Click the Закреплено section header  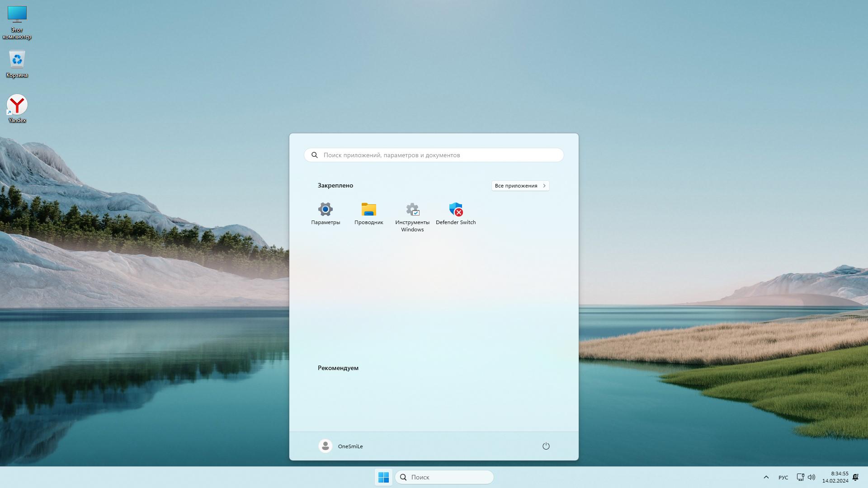tap(335, 185)
